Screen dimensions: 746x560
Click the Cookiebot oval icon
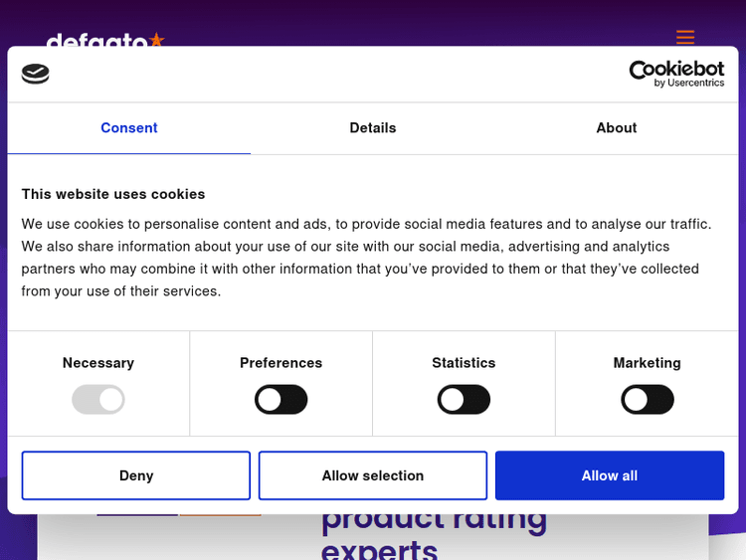(36, 74)
